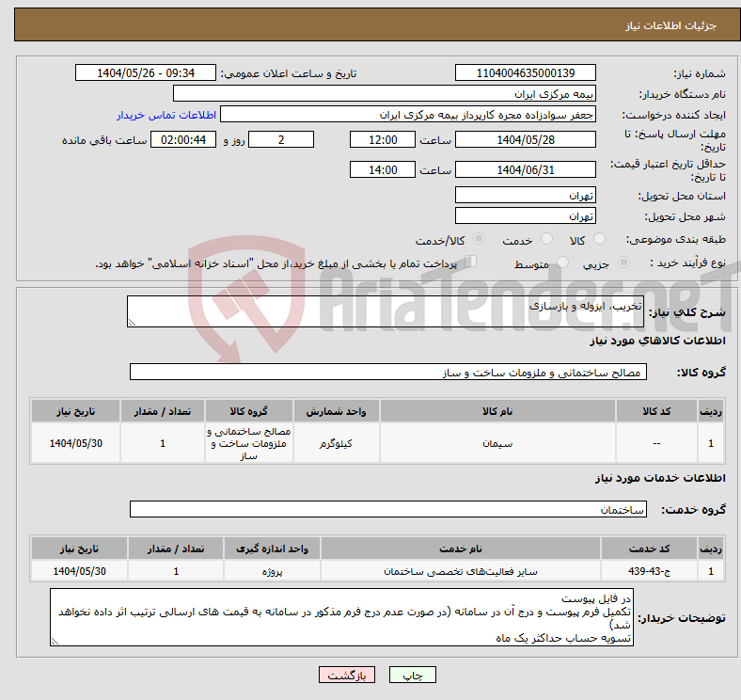Select the جزیی purchase type radio
Screen dimensions: 741x700
tap(623, 262)
